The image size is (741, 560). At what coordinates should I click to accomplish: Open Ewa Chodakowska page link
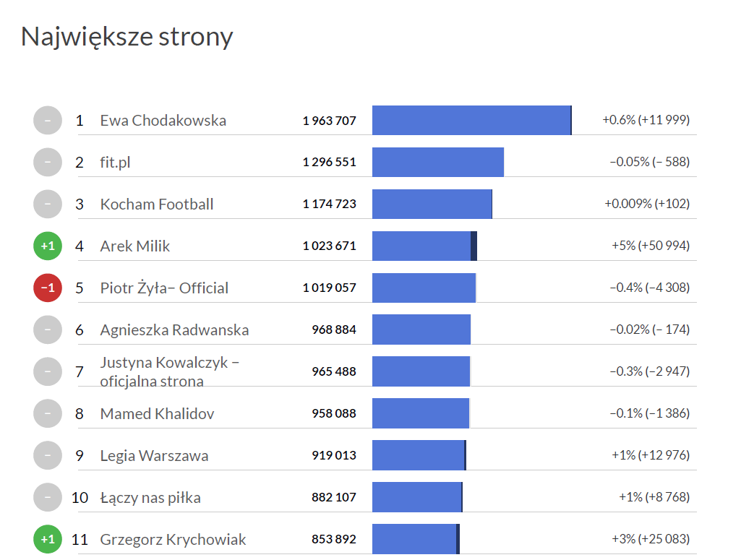[163, 121]
